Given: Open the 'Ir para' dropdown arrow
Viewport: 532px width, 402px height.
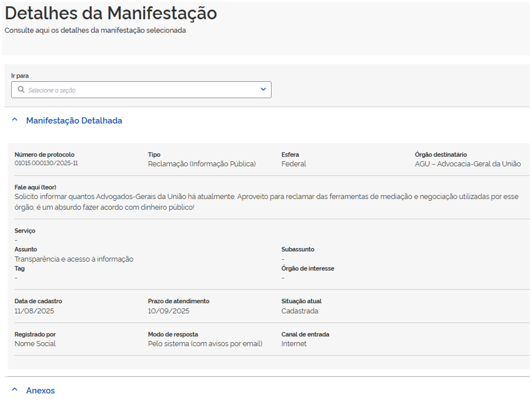Looking at the screenshot, I should point(263,89).
